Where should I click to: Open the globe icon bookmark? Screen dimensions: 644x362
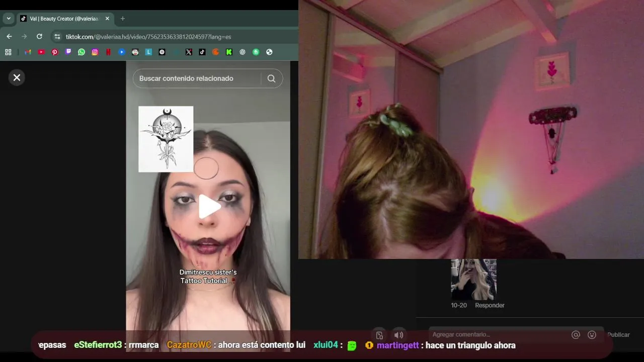[269, 52]
